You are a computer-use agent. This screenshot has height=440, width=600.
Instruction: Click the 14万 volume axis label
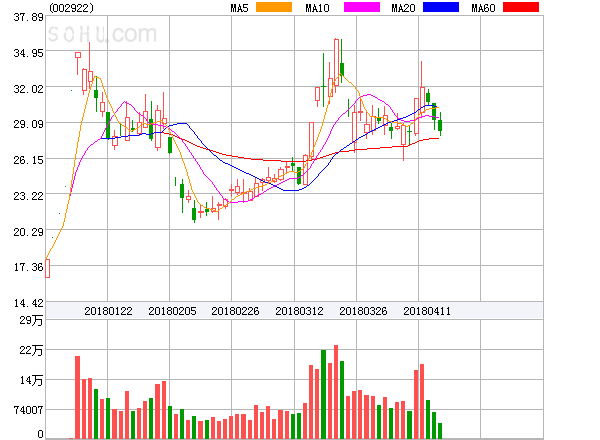point(31,380)
